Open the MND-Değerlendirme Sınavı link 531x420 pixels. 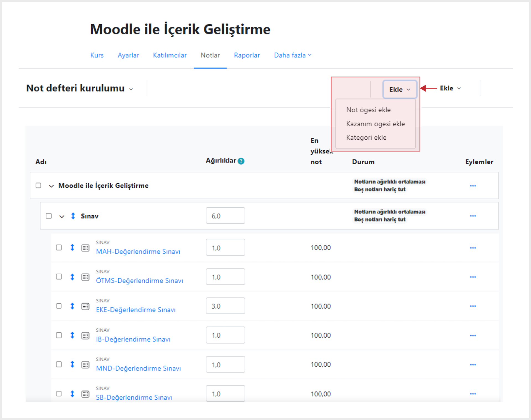[x=139, y=369]
